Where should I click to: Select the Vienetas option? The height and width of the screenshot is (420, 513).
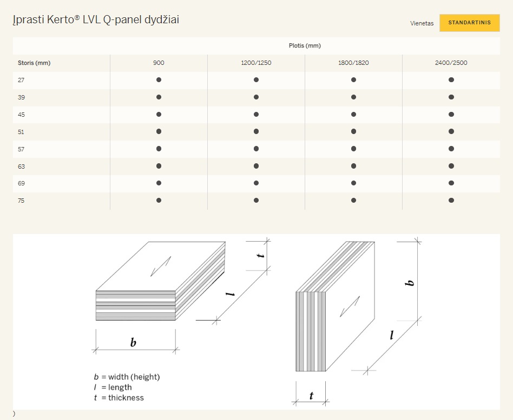click(x=422, y=23)
